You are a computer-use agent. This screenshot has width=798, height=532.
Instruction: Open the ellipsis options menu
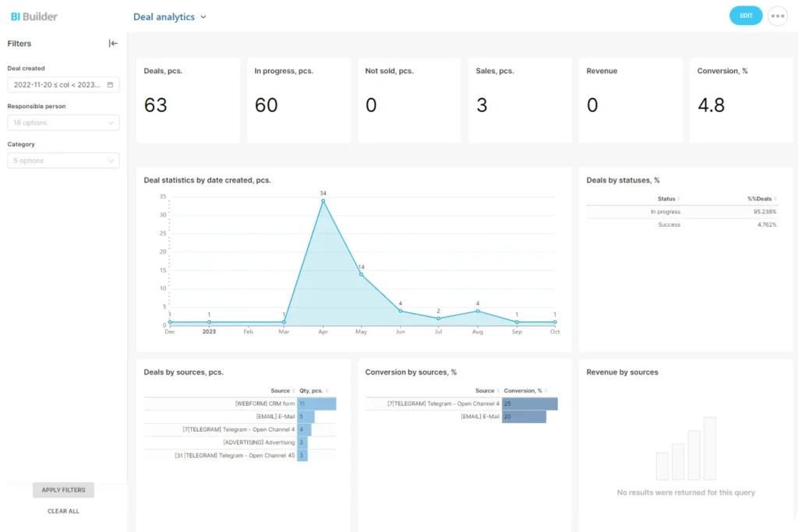tap(777, 15)
